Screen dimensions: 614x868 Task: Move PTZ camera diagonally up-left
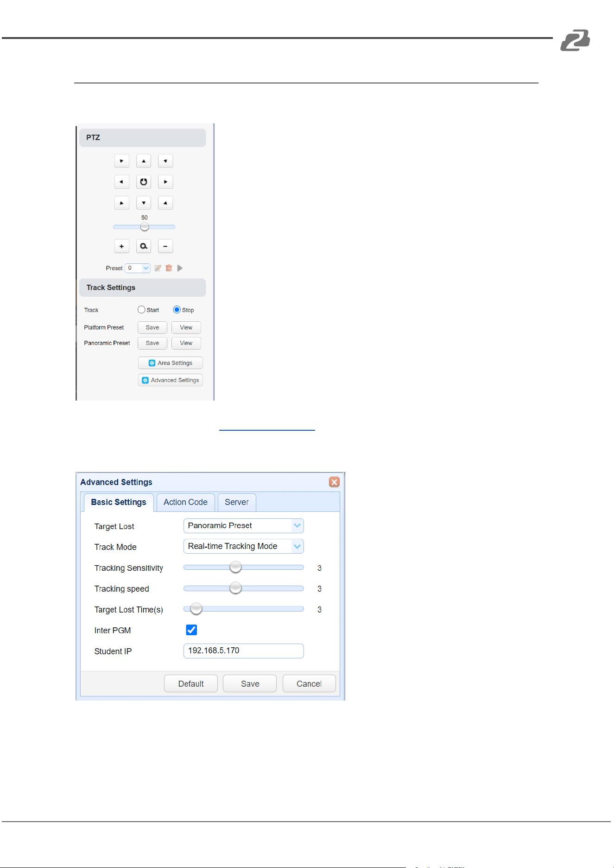tap(121, 161)
